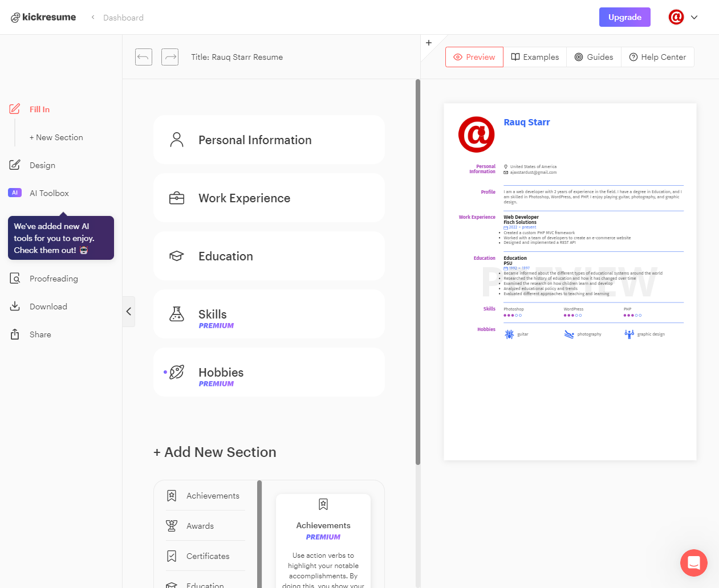This screenshot has height=588, width=719.
Task: Click the Achievements premium info card
Action: coord(323,541)
